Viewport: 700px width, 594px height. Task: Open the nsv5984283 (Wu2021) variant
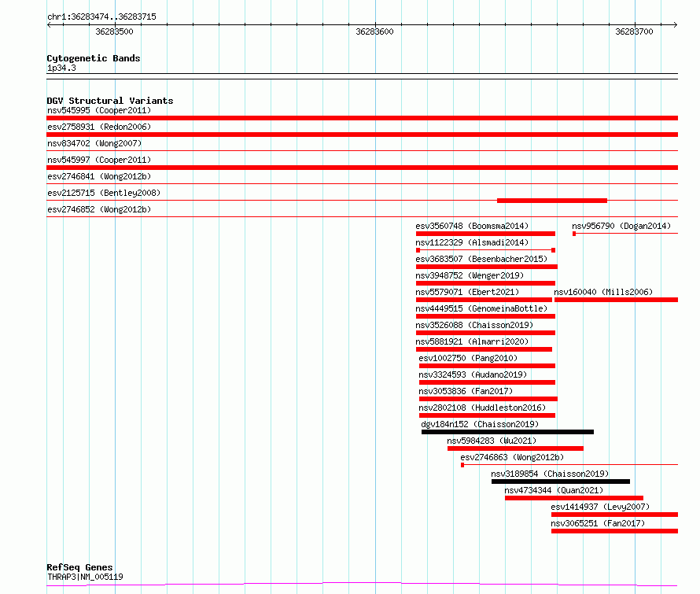tap(492, 441)
